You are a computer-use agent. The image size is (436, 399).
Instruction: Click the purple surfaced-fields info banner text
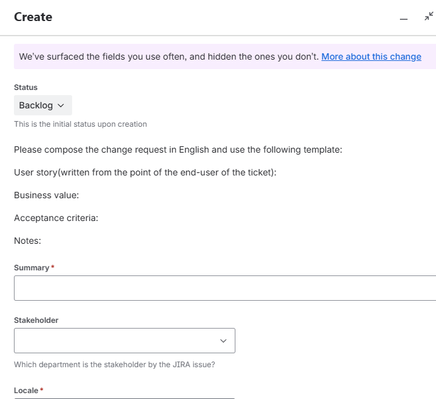[x=169, y=57]
